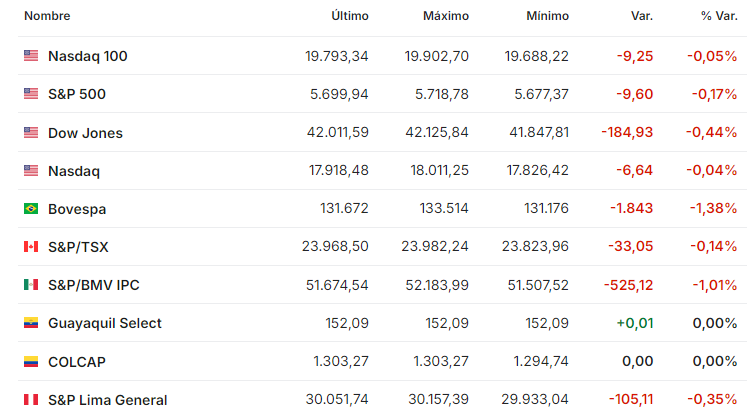Click the US flag next to S&P 500
The width and height of the screenshot is (747, 415).
click(31, 94)
